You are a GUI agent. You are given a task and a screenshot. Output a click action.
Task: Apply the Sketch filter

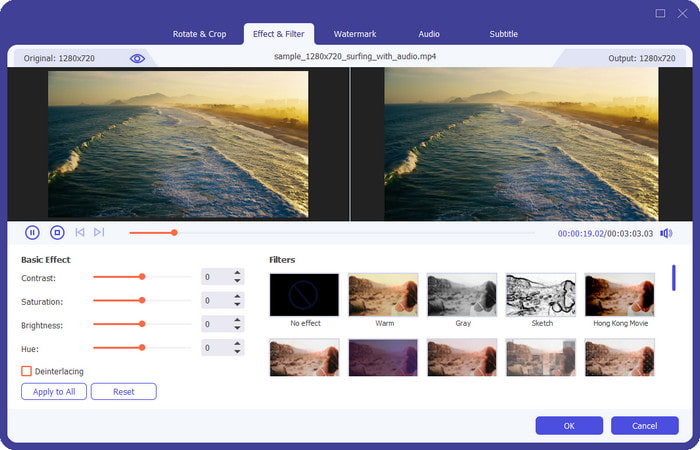pyautogui.click(x=541, y=294)
